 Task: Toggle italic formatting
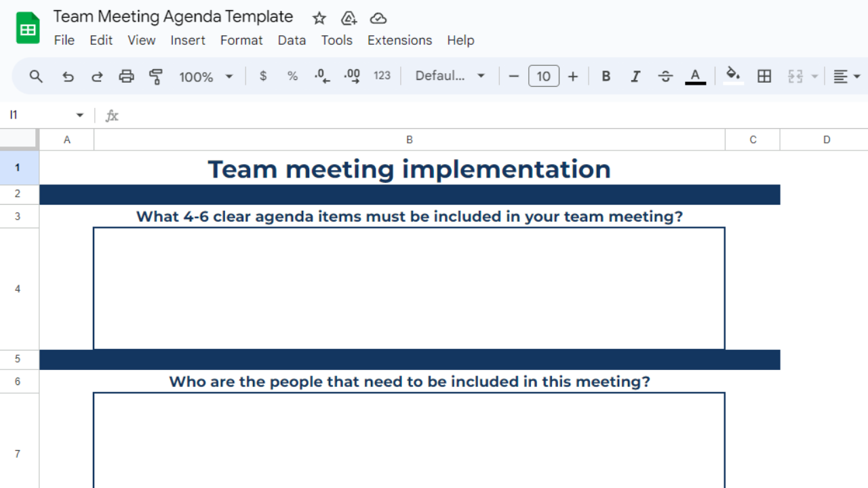click(x=635, y=77)
